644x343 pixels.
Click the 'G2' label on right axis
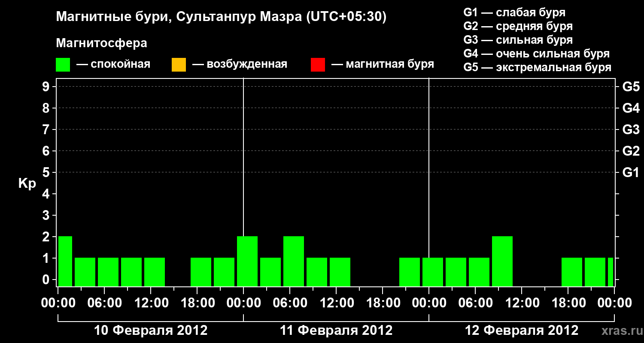click(631, 151)
